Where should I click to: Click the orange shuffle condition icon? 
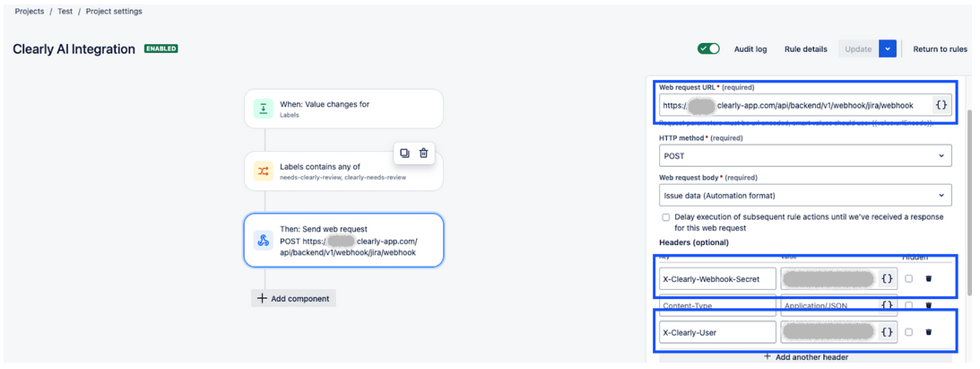tap(263, 171)
